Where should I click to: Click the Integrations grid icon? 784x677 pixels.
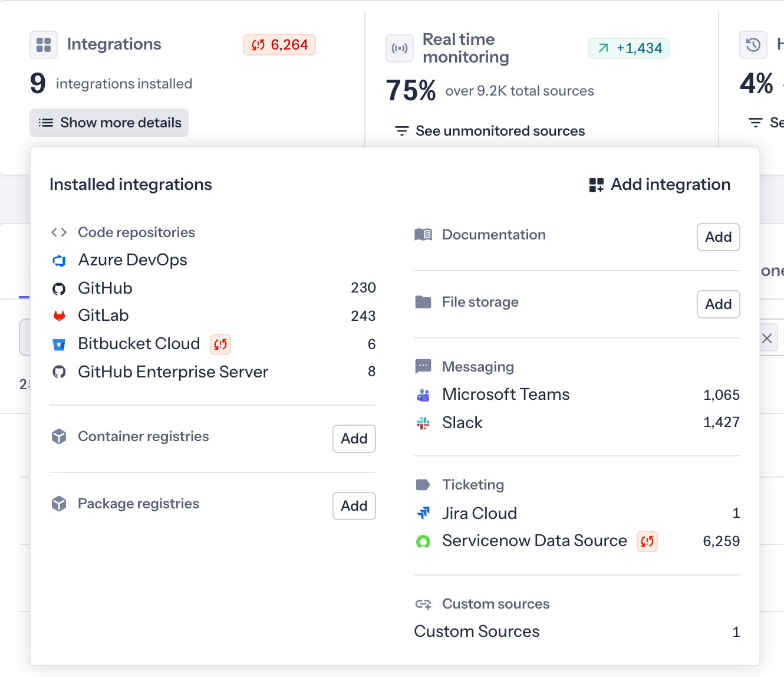click(44, 45)
